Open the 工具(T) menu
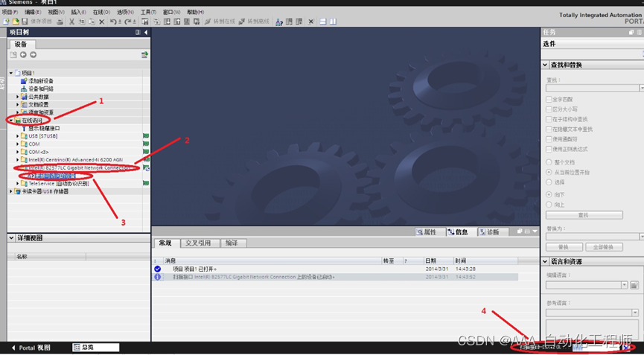 pyautogui.click(x=148, y=12)
